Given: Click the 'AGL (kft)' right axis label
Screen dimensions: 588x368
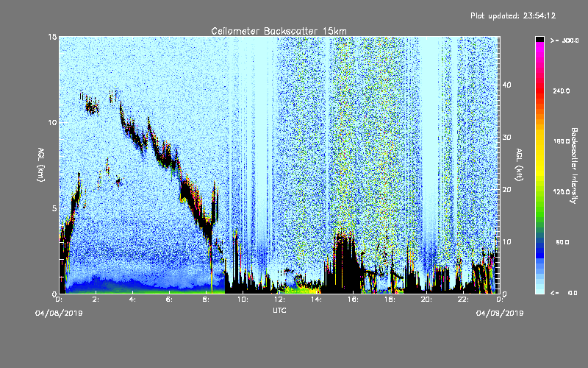Looking at the screenshot, I should (x=519, y=165).
